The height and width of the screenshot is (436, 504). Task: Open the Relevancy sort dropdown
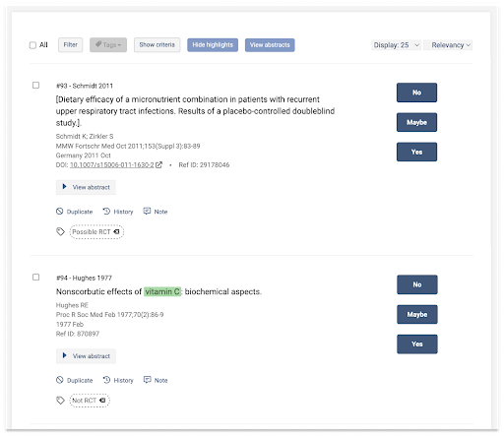click(x=448, y=45)
